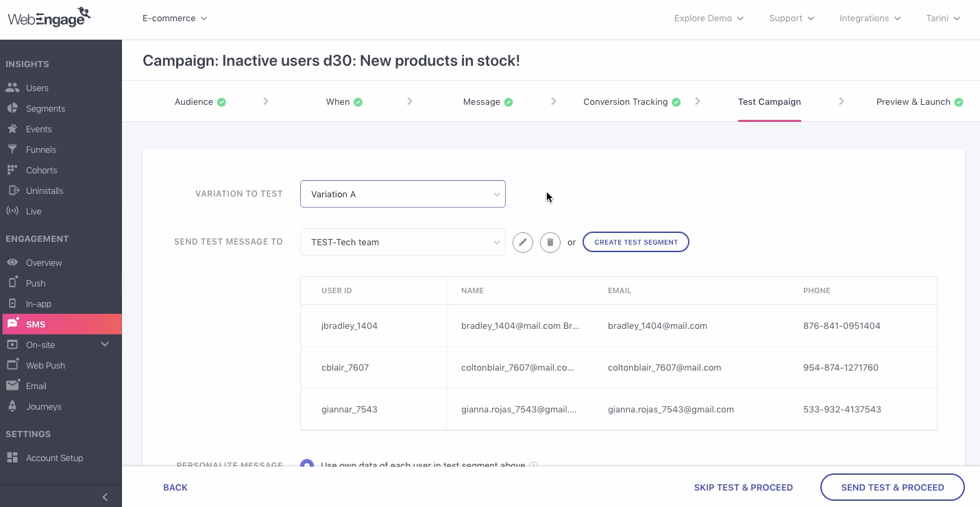Screen dimensions: 980x507
Task: Edit test segment with pencil icon
Action: pyautogui.click(x=523, y=242)
